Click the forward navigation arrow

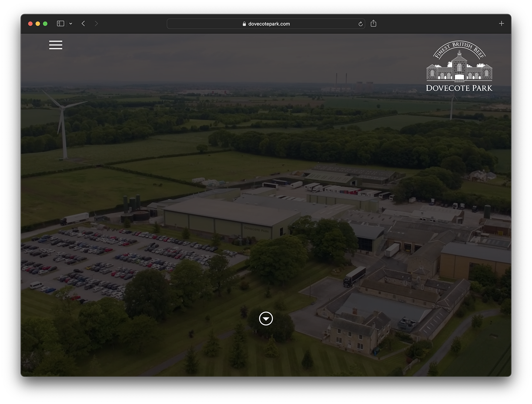[x=96, y=23]
